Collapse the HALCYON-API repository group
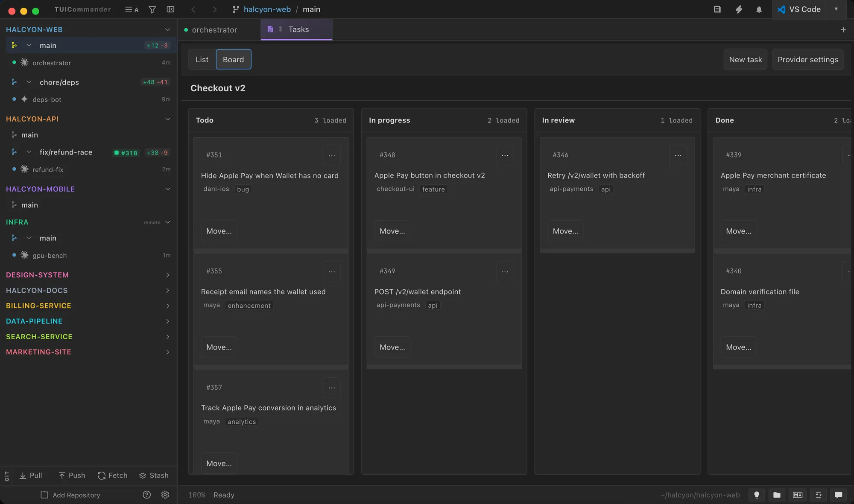 167,119
